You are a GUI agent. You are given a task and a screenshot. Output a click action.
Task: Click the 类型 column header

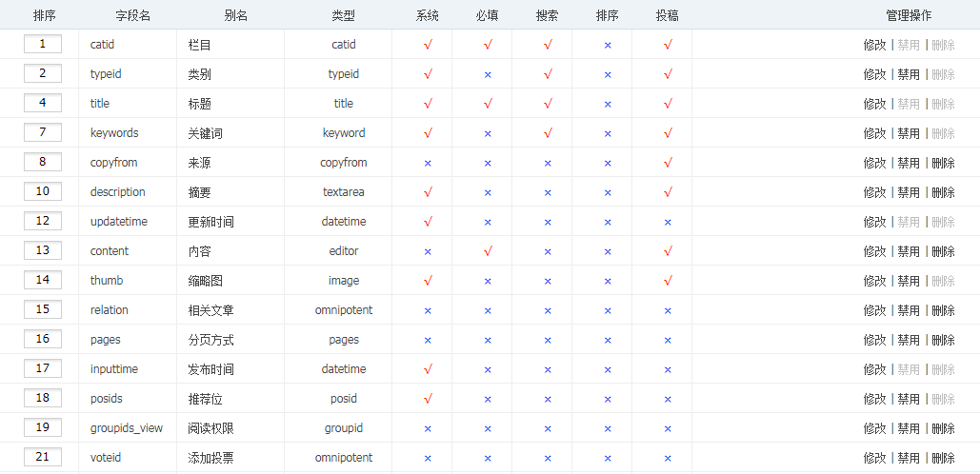[344, 16]
